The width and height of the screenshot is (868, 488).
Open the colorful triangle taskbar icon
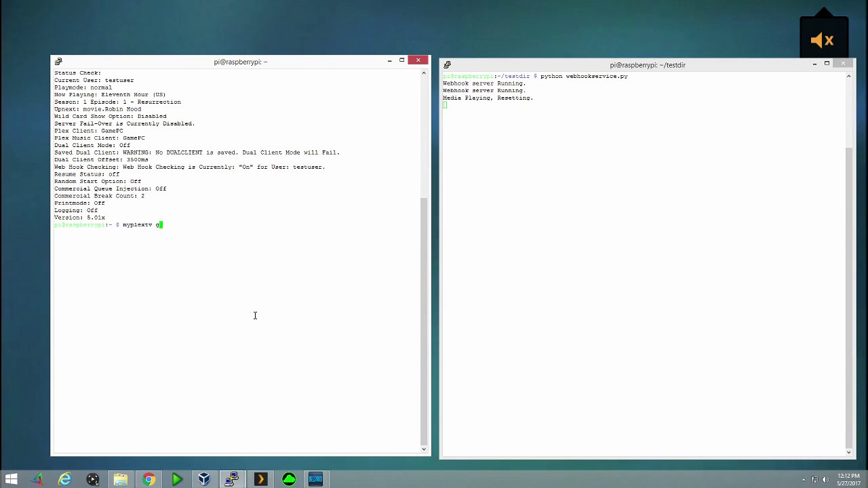(37, 480)
